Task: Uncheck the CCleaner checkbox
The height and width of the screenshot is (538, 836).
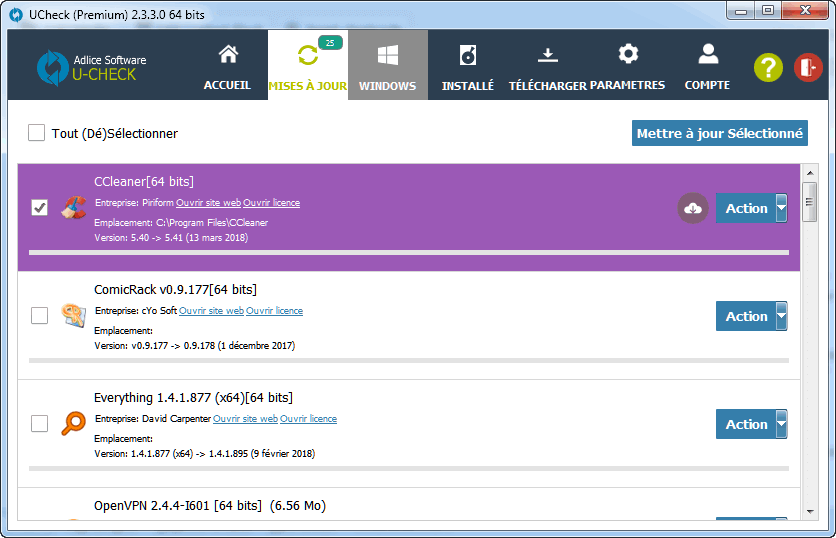Action: [40, 208]
